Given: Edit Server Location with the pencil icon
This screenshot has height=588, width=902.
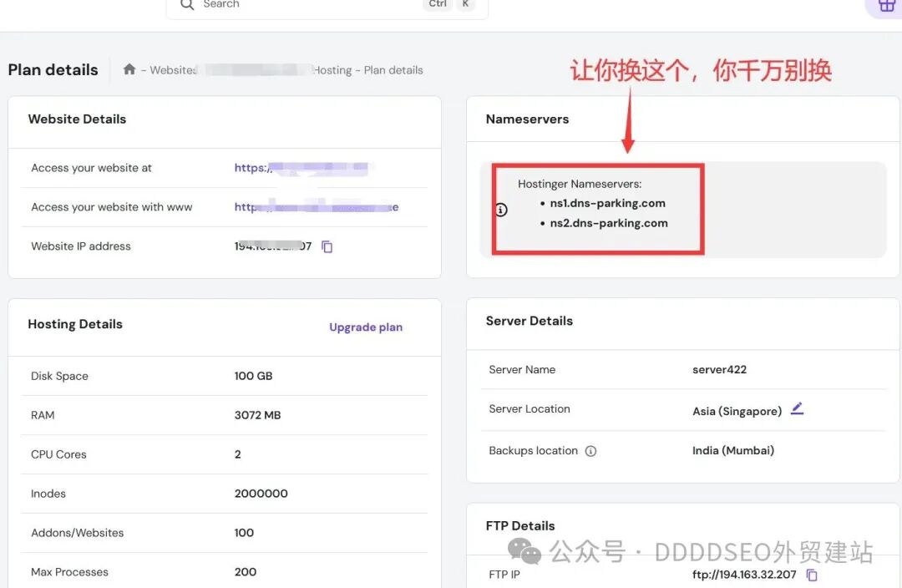Looking at the screenshot, I should (797, 409).
